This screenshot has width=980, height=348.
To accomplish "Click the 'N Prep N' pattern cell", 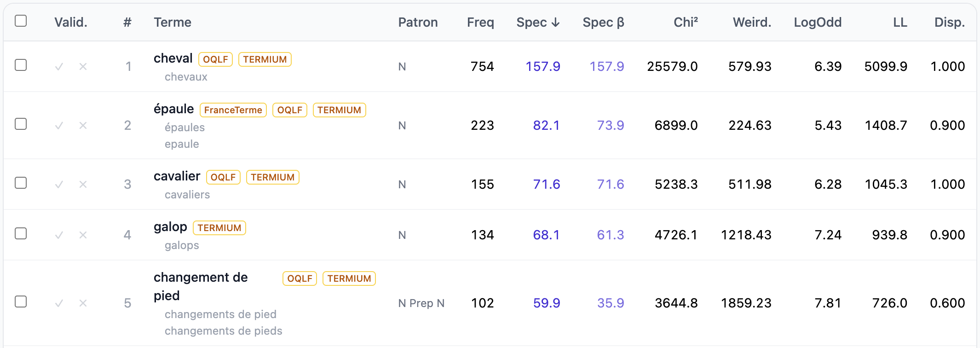I will tap(421, 303).
